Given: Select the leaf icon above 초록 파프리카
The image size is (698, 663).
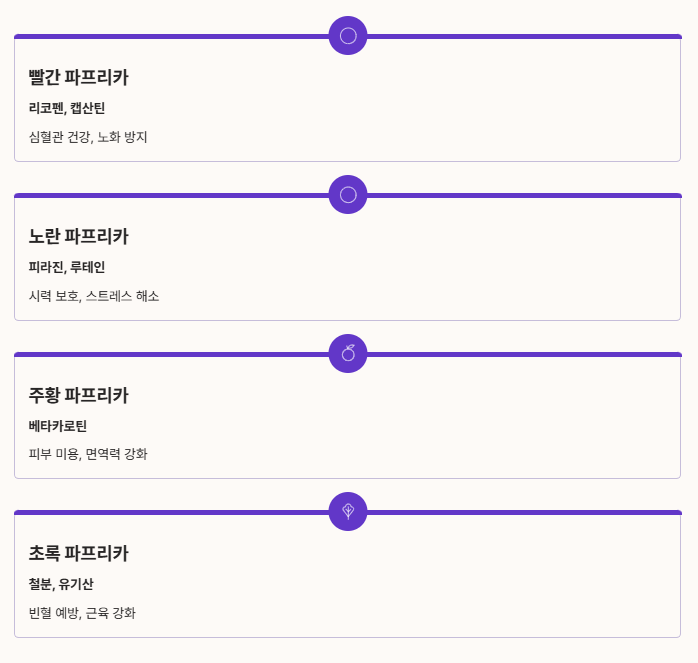Looking at the screenshot, I should coord(348,512).
